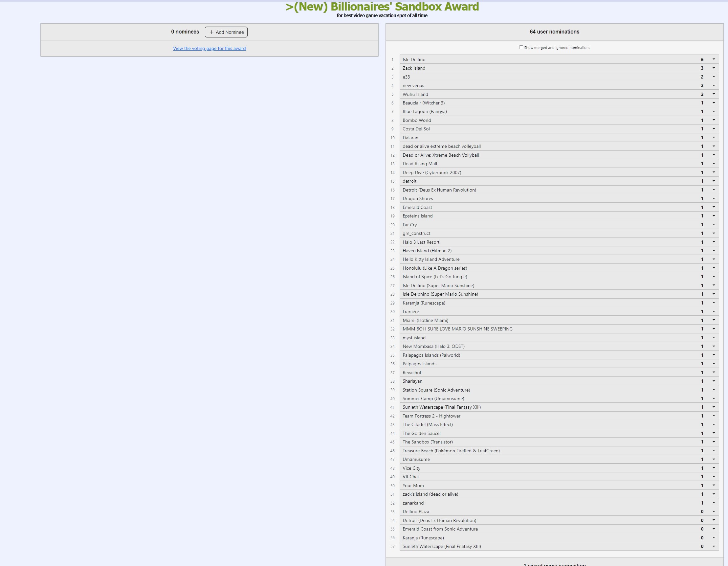Open the Dalaran row dropdown arrow

pyautogui.click(x=714, y=137)
